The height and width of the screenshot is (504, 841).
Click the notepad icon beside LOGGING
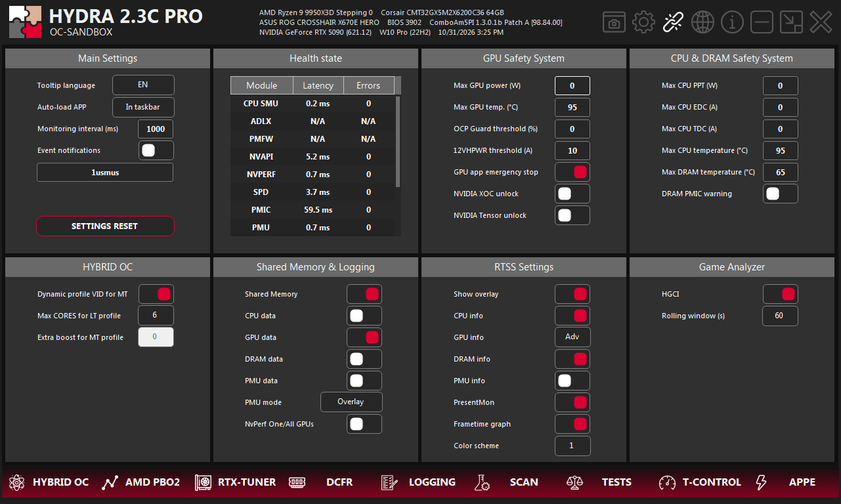tap(388, 482)
